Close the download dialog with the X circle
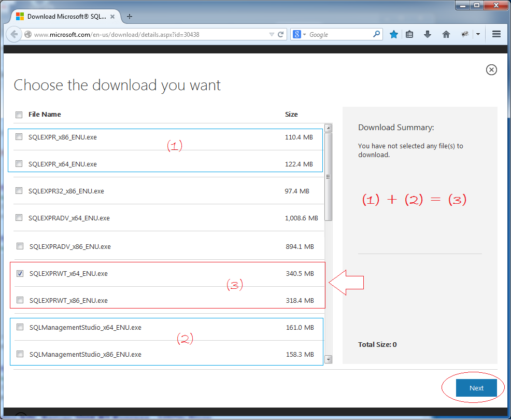This screenshot has width=511, height=420. tap(491, 70)
